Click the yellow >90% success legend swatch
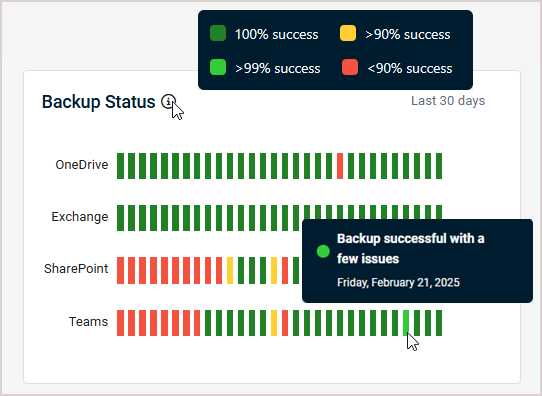Viewport: 542px width, 396px height. (348, 33)
